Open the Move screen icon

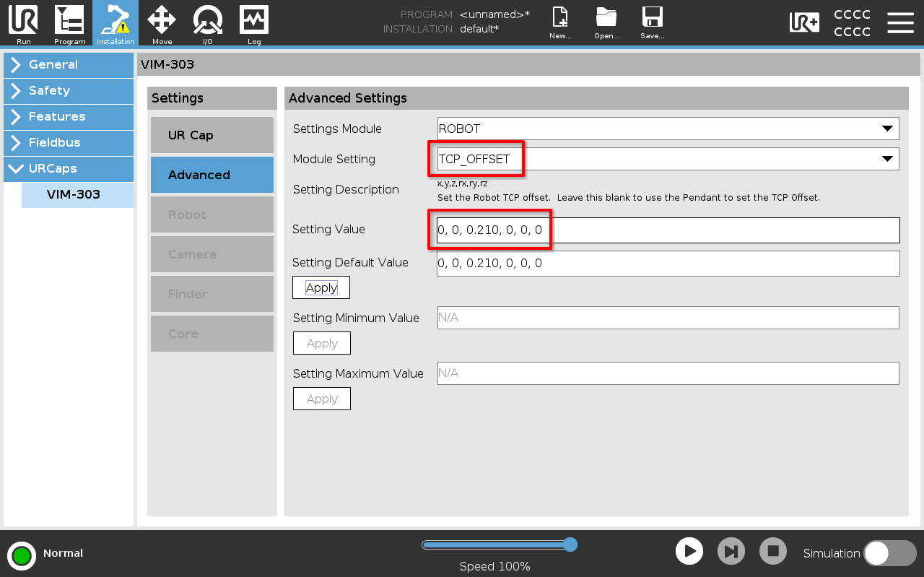[162, 23]
